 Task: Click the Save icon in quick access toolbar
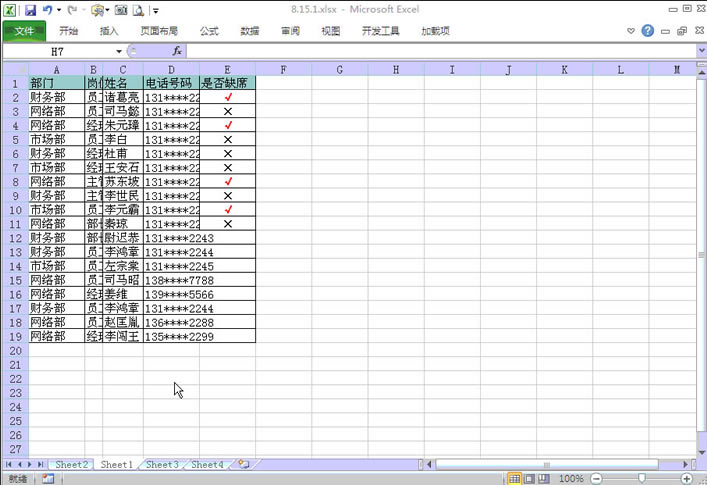tap(30, 10)
